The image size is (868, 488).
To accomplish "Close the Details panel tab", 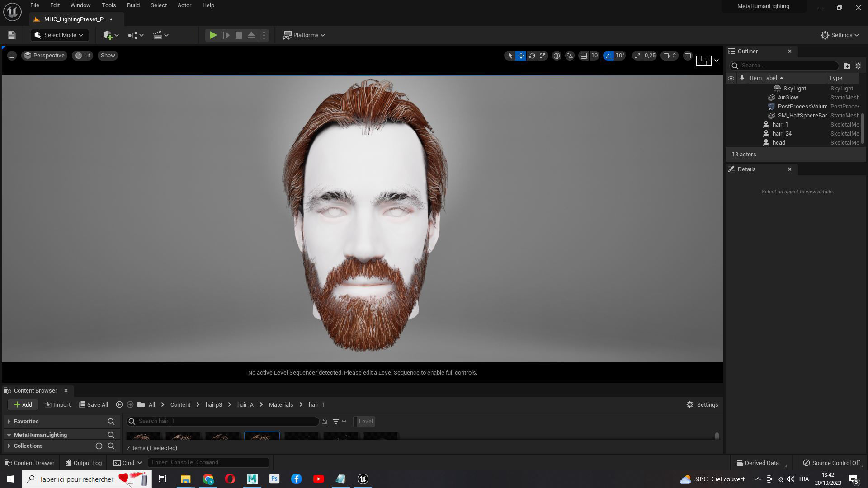I will coord(790,169).
